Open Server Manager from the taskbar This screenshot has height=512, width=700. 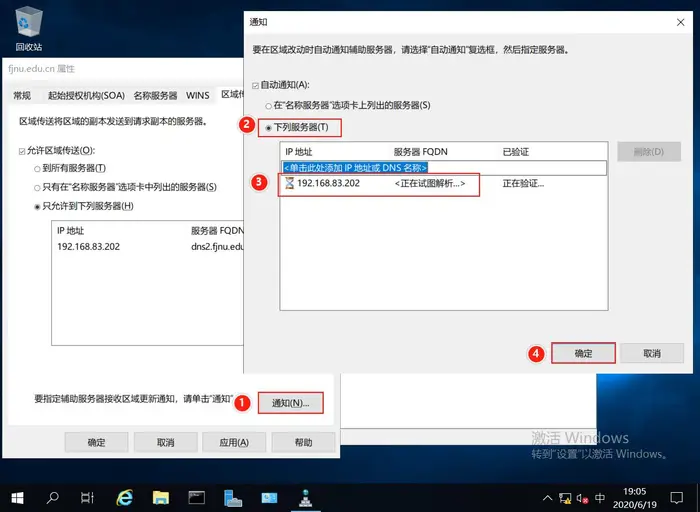pos(233,497)
